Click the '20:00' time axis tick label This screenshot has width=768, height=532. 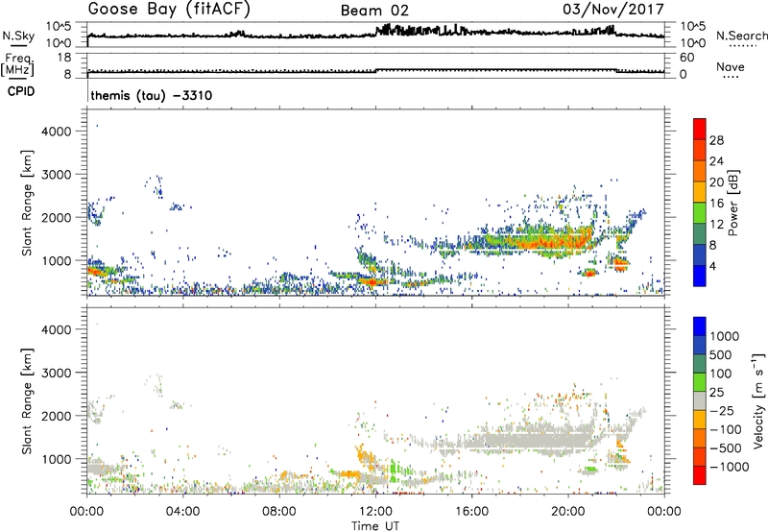pyautogui.click(x=567, y=512)
